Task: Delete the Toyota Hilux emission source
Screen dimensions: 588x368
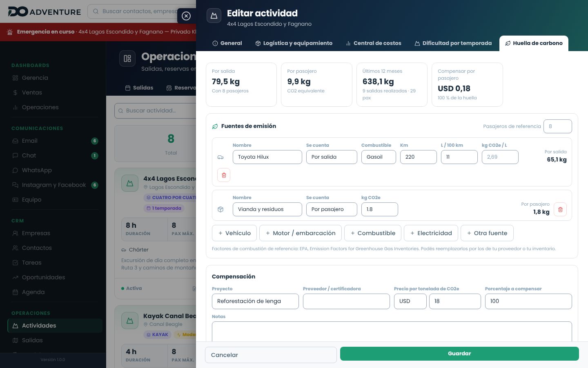Action: click(x=224, y=175)
